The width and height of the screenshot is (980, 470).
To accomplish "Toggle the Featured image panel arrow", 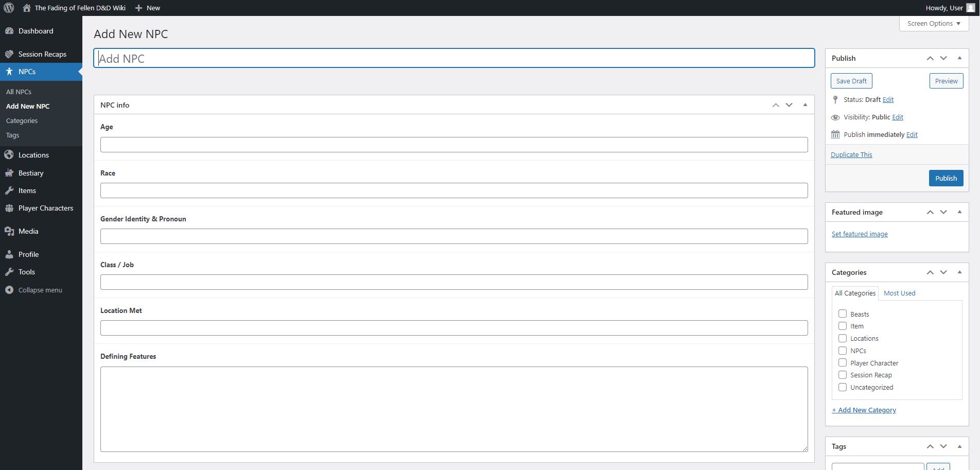I will pos(959,212).
